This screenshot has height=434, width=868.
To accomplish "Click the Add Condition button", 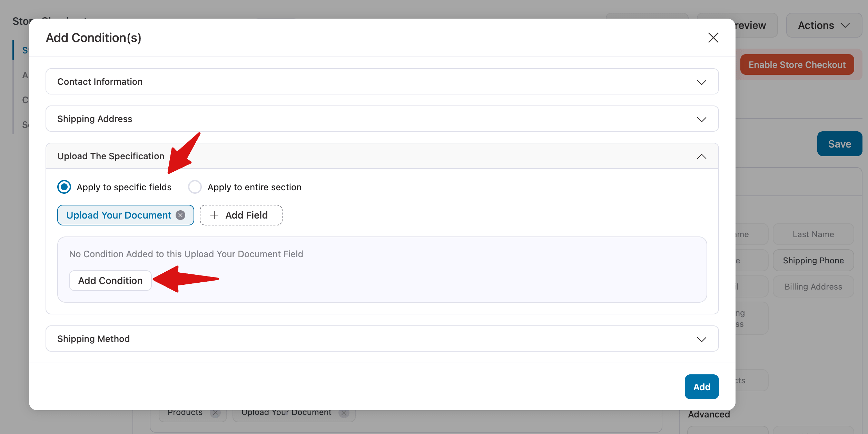I will [x=110, y=280].
